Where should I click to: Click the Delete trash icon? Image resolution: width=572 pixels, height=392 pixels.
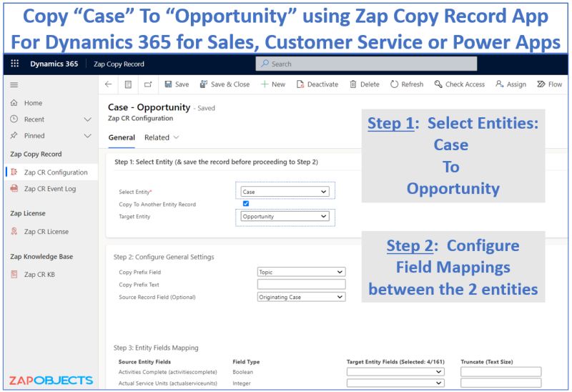click(x=353, y=84)
